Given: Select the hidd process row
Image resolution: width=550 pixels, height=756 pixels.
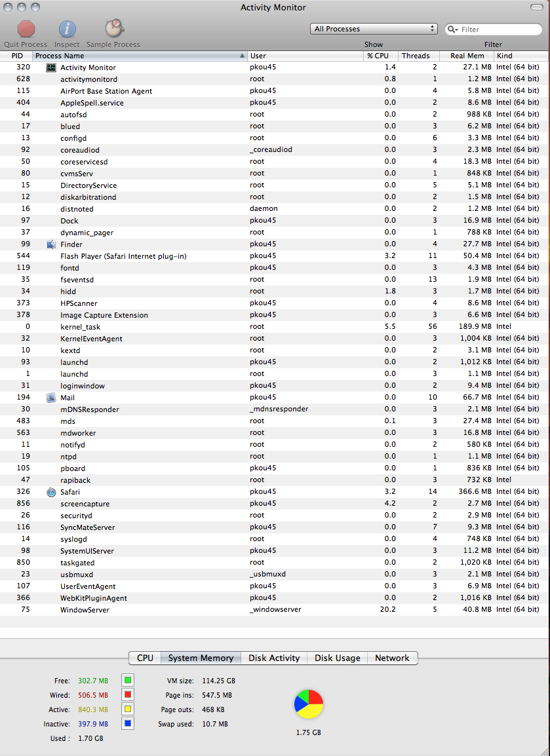Looking at the screenshot, I should (274, 292).
